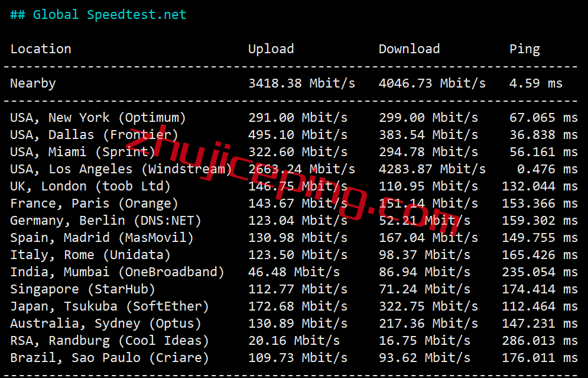The height and width of the screenshot is (378, 588).
Task: Click 'USA, Los Angeles (Windstream)' row label
Action: click(121, 169)
